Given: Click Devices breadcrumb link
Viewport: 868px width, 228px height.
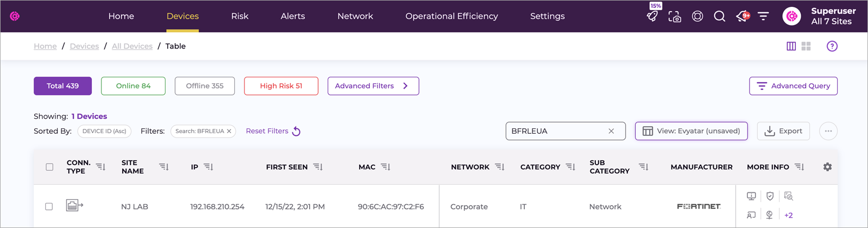Looking at the screenshot, I should 84,46.
